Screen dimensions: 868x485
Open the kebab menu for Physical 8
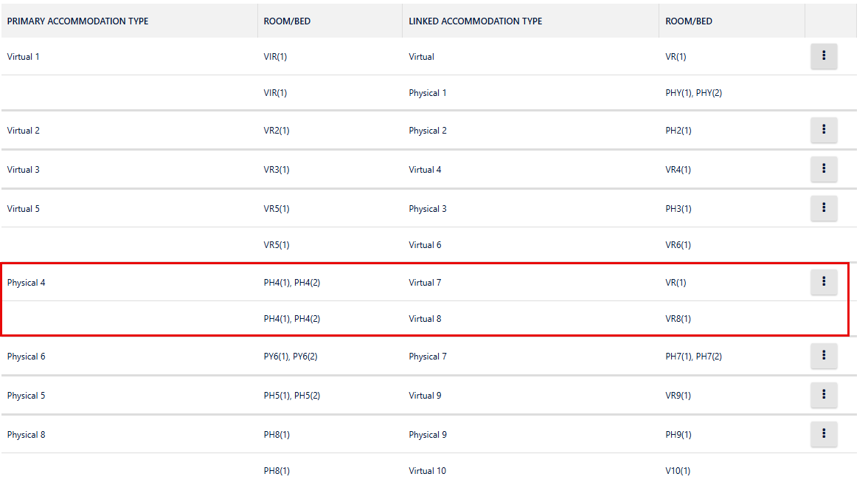click(x=824, y=434)
